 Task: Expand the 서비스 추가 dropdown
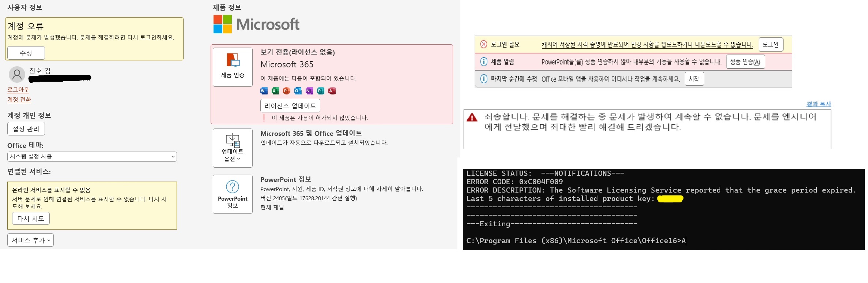click(30, 240)
